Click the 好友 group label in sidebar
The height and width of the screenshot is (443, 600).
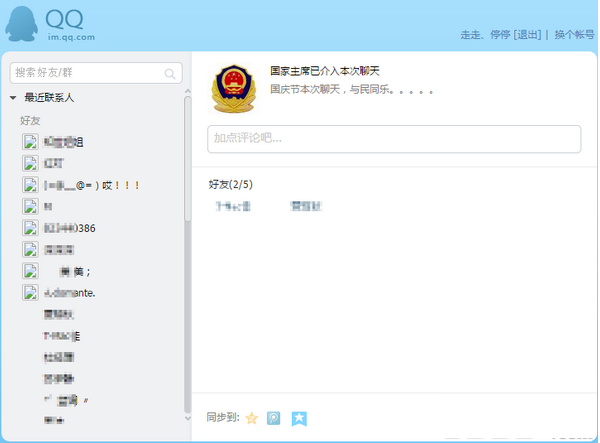pos(30,120)
